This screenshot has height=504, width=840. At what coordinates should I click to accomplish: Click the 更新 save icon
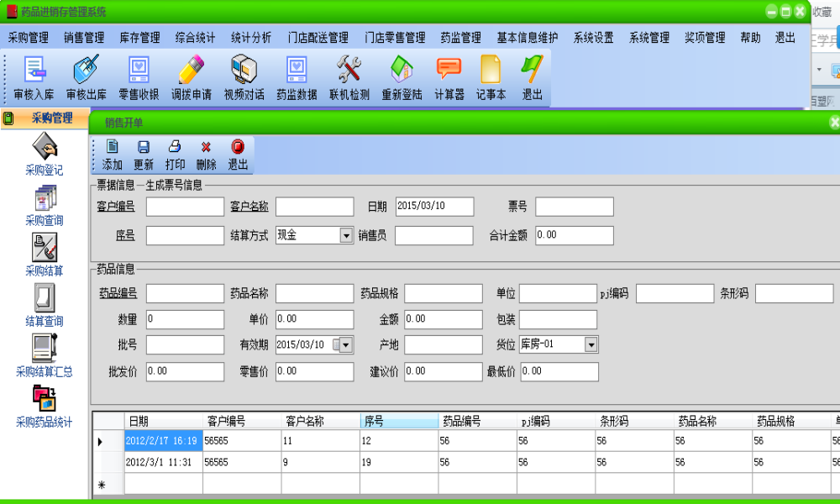(x=144, y=155)
